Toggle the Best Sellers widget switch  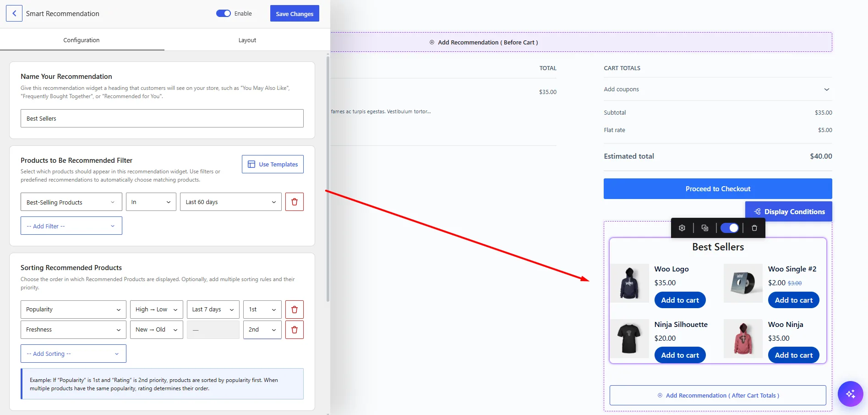tap(730, 228)
